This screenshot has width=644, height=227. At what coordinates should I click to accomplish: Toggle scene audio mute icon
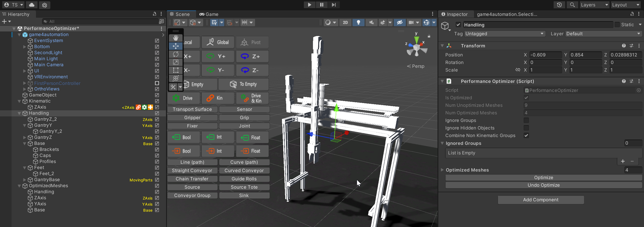click(371, 22)
